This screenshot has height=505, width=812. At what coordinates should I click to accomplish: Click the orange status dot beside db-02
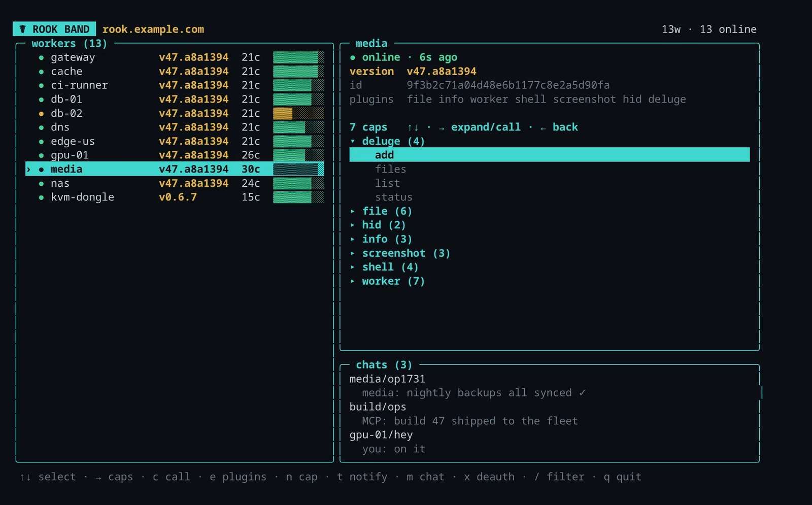click(41, 114)
